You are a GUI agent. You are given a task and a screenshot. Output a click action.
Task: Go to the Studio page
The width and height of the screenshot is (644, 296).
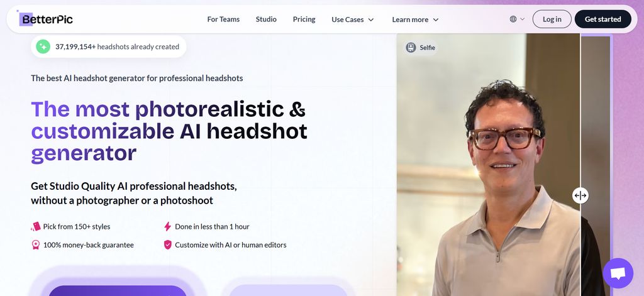click(x=266, y=19)
